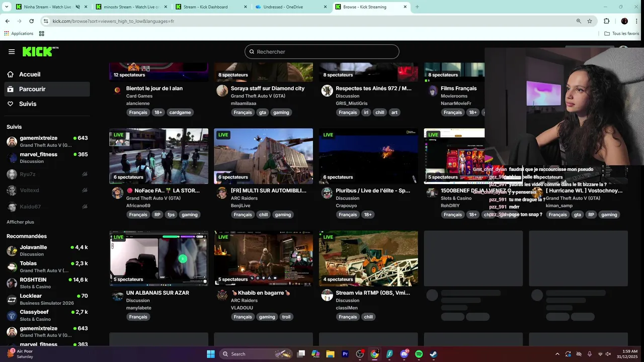Open new browser tab with plus button
The width and height of the screenshot is (644, 362).
click(417, 7)
